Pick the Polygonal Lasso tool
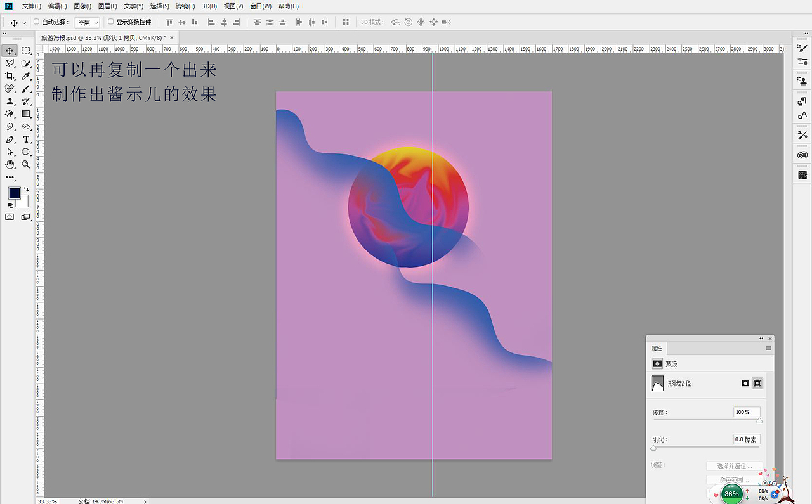 pyautogui.click(x=10, y=63)
